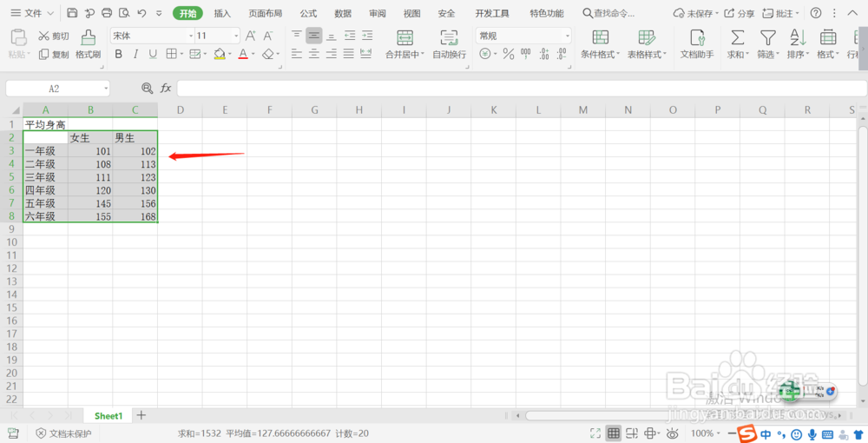This screenshot has width=868, height=443.
Task: Open the zoom lookup icon beside fx
Action: 147,88
